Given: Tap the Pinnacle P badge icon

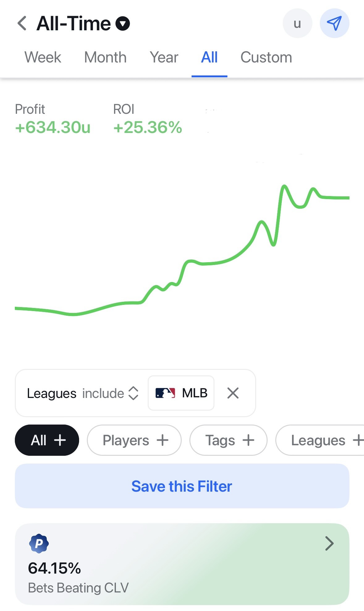Looking at the screenshot, I should click(39, 543).
